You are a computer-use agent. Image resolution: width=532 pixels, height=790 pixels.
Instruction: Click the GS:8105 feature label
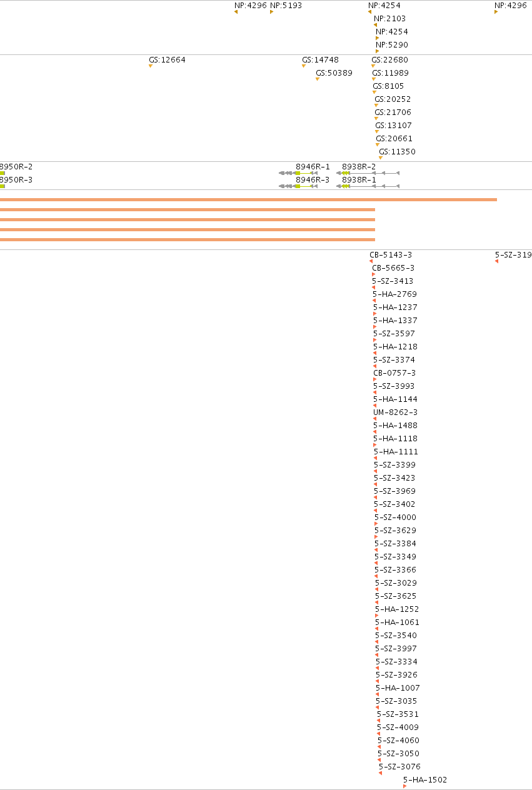389,86
